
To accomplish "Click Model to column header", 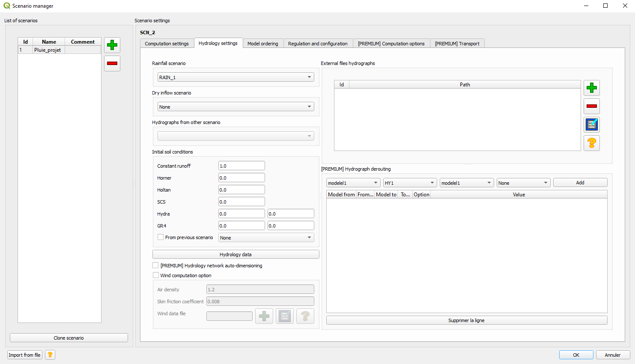I will pyautogui.click(x=386, y=194).
